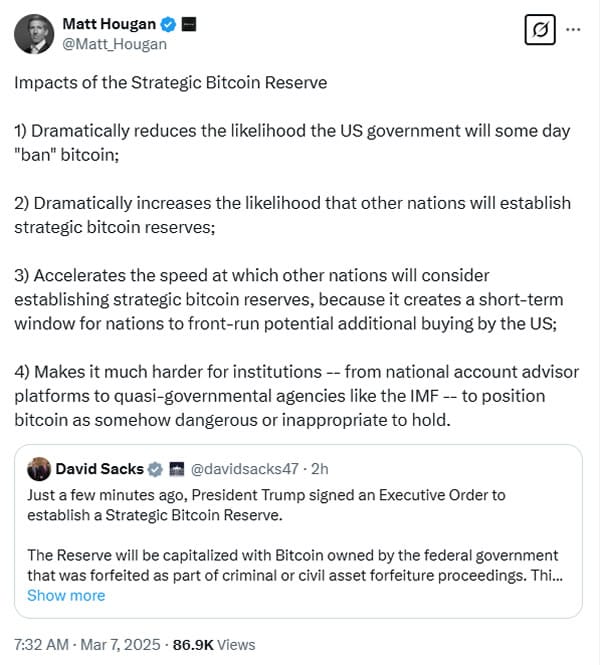This screenshot has width=600, height=665.
Task: Expand quoted post with Show more
Action: pos(65,595)
